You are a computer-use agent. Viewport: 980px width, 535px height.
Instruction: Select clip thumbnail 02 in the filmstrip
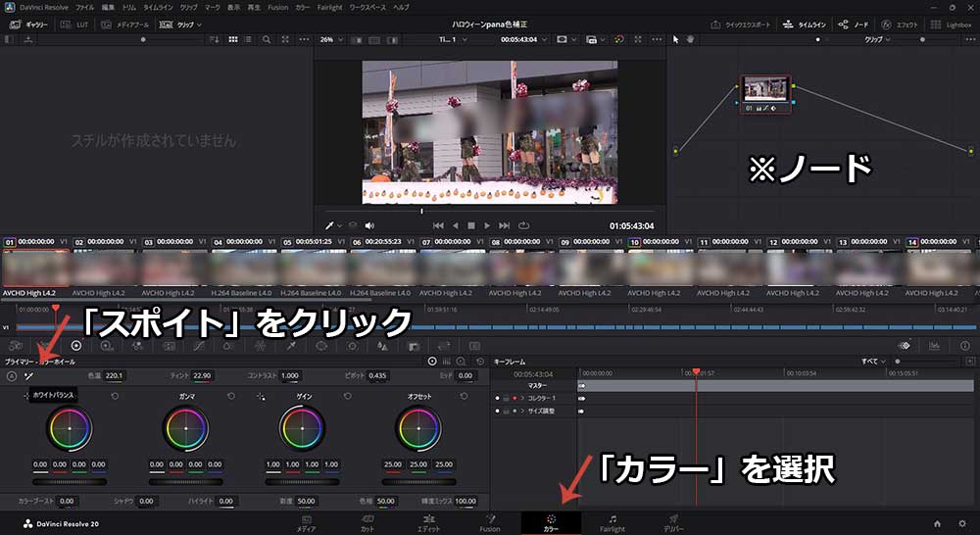tap(105, 268)
